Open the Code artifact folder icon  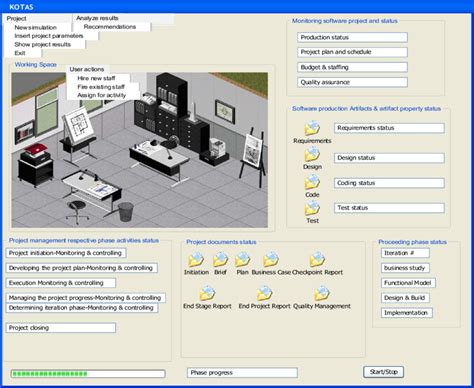[x=312, y=182]
